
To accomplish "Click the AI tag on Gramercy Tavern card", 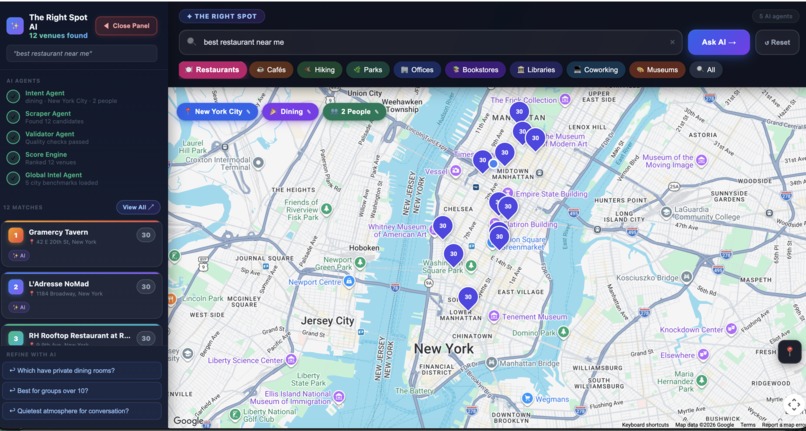I will [19, 255].
